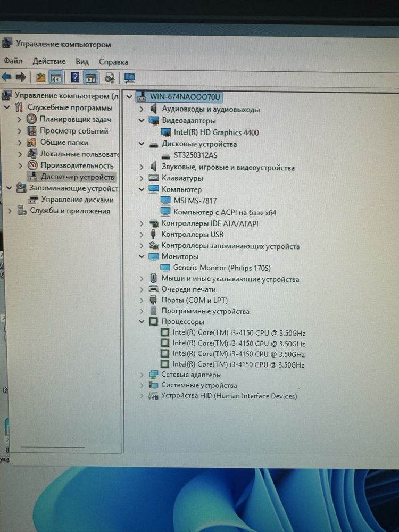Viewport: 399px width, 532px height.
Task: Select Generic Monitor (Philips 170S)
Action: click(222, 268)
